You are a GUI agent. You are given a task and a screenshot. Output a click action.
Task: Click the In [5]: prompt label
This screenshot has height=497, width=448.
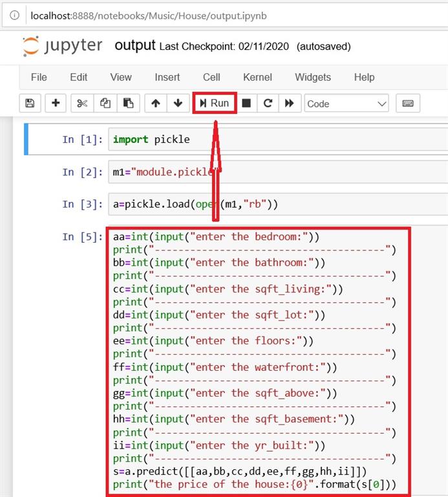click(82, 237)
